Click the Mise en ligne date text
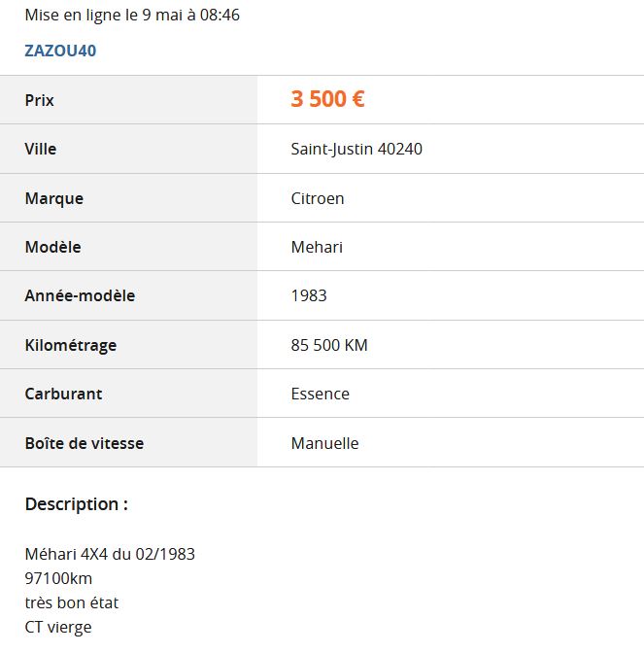The image size is (644, 653). [132, 15]
